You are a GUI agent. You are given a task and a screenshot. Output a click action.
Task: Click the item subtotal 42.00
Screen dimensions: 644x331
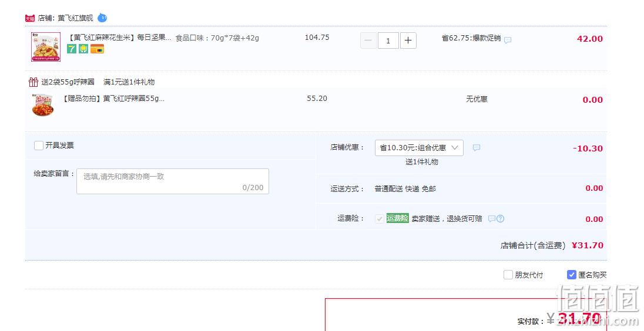(x=590, y=39)
